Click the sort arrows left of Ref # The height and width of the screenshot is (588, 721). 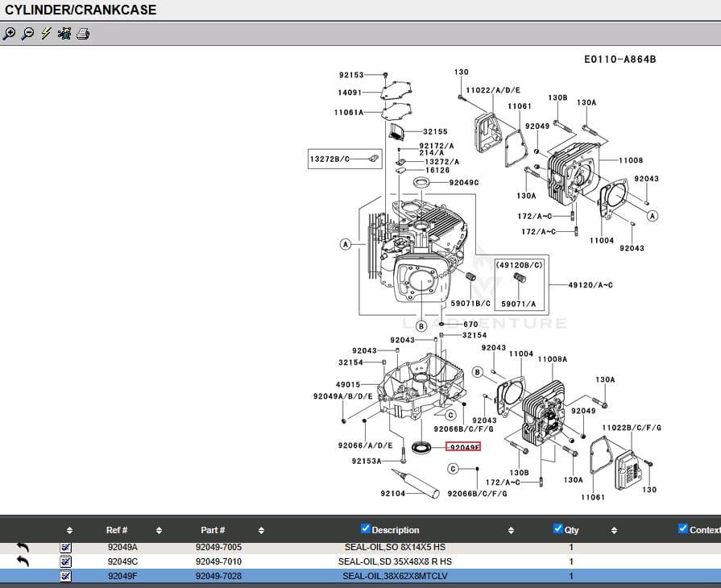[x=69, y=531]
